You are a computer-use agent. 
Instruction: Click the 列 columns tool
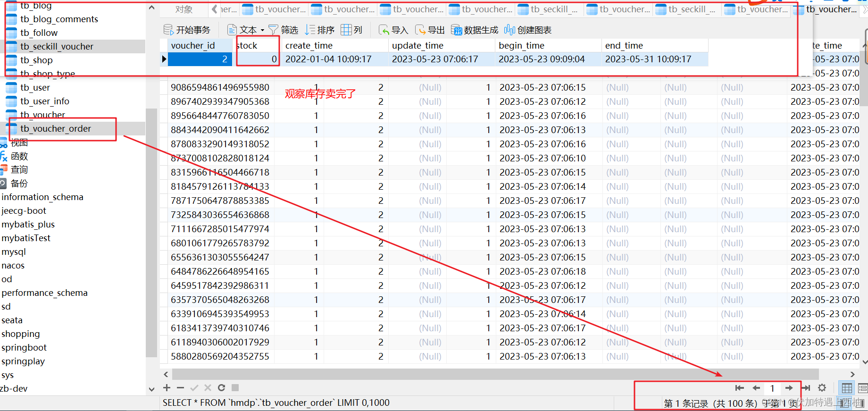(351, 30)
